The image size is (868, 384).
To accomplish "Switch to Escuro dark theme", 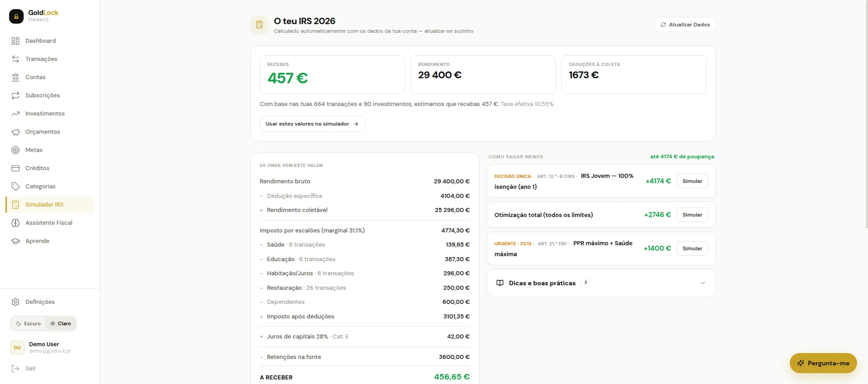I will click(x=28, y=323).
